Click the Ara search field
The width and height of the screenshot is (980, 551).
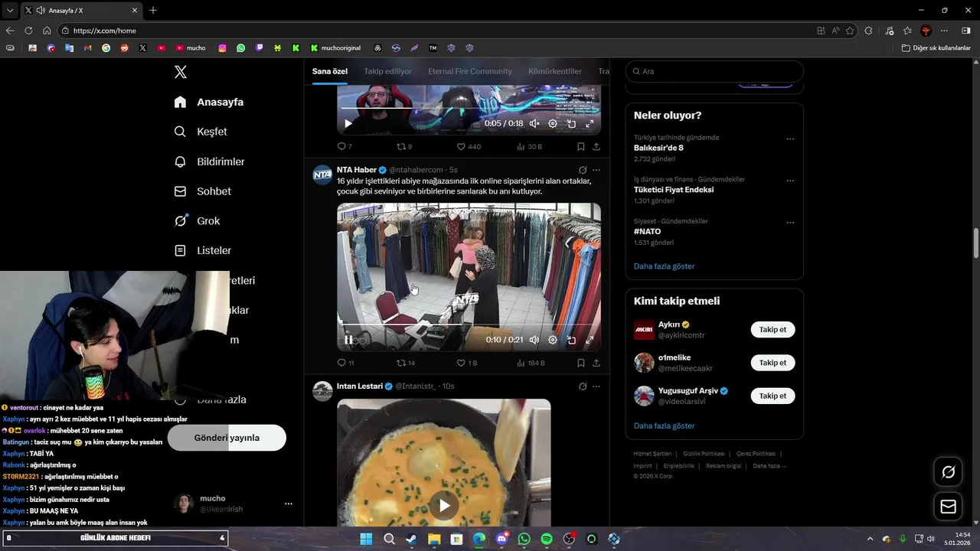[x=714, y=71]
